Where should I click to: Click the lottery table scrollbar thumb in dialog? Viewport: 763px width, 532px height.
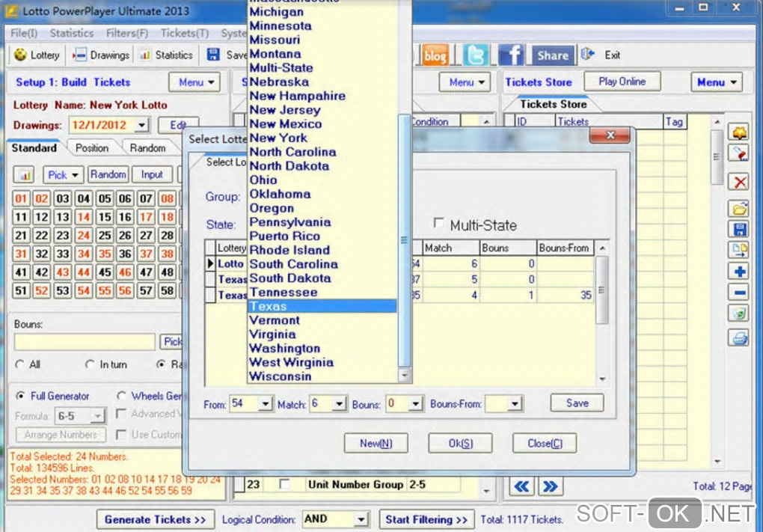[x=602, y=290]
